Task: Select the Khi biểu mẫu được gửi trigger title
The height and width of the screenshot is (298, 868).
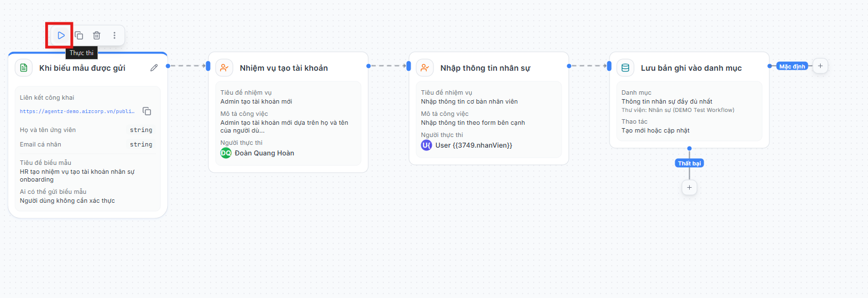Action: coord(82,68)
